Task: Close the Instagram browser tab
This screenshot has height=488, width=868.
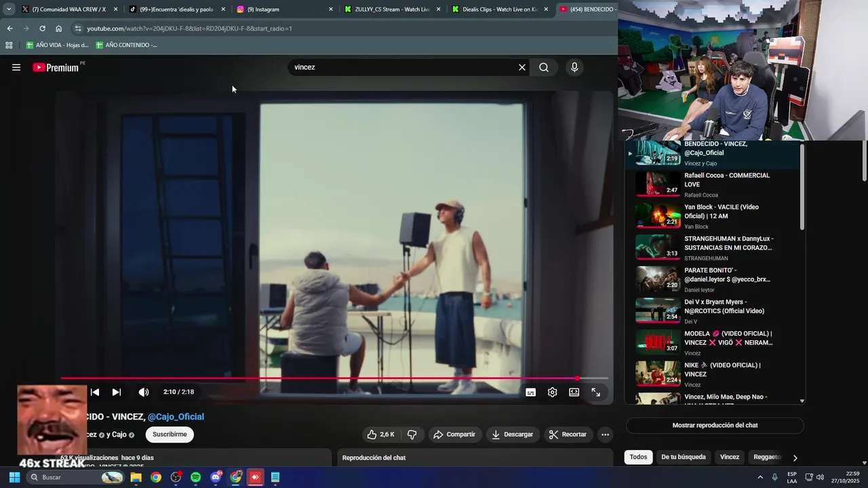Action: tap(331, 9)
